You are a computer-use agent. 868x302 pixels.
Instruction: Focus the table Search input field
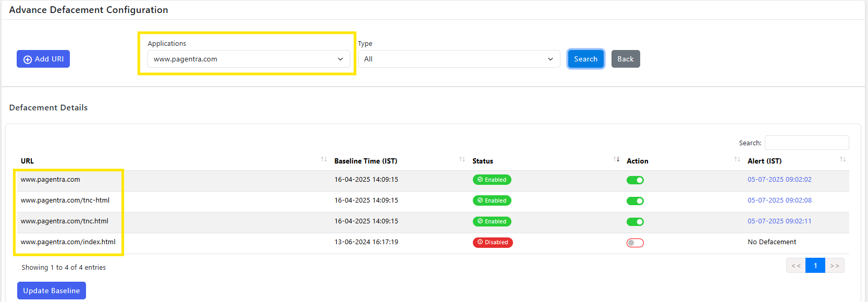click(x=806, y=143)
